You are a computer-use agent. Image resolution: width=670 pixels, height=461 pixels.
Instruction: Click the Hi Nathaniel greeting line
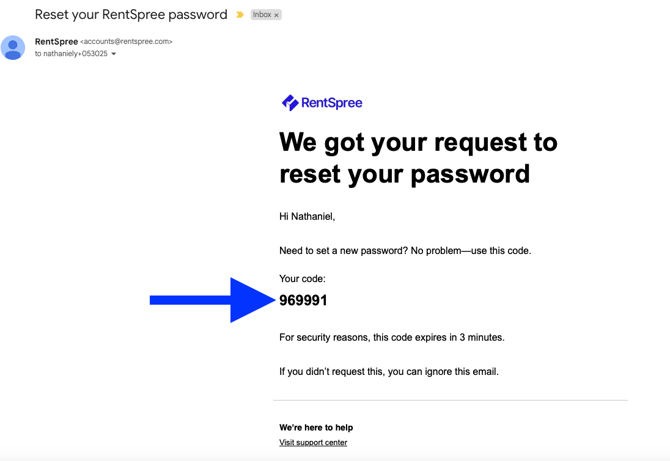(x=307, y=217)
